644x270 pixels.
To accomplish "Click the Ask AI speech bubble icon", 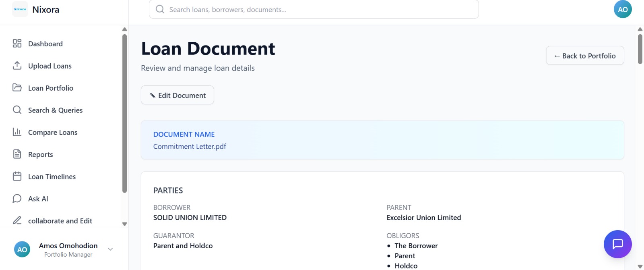I will pyautogui.click(x=17, y=199).
